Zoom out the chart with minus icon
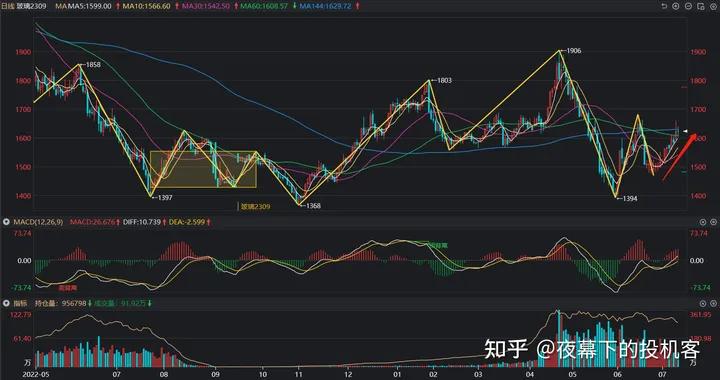 688,6
